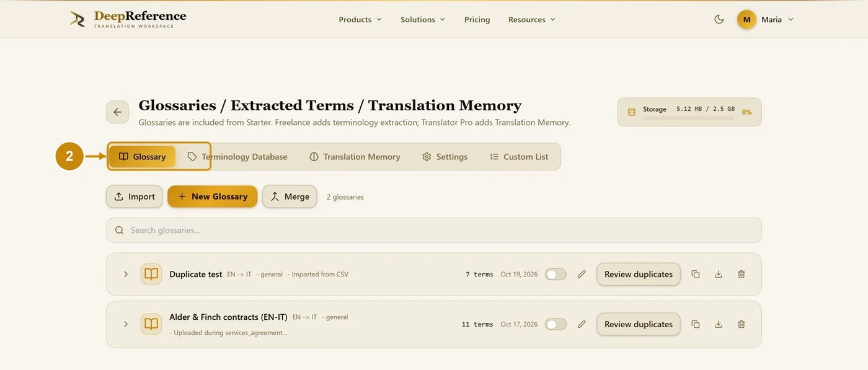This screenshot has width=868, height=370.
Task: Download the Duplicate test glossary
Action: (x=719, y=274)
